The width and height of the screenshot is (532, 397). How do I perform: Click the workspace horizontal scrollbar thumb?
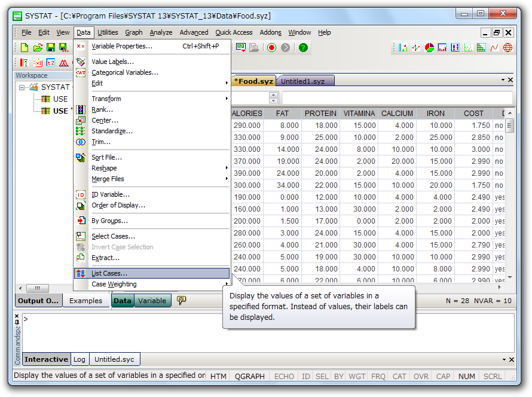[x=37, y=288]
